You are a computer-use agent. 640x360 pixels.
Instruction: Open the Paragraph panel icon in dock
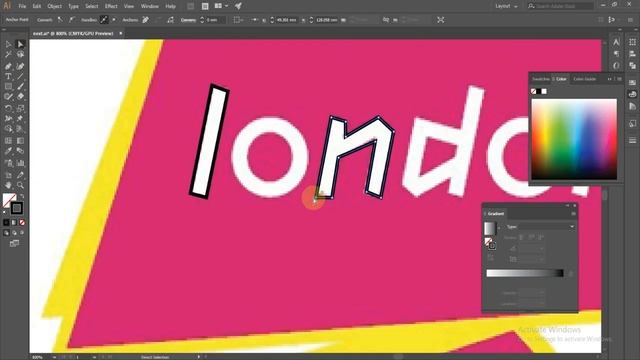[x=616, y=54]
